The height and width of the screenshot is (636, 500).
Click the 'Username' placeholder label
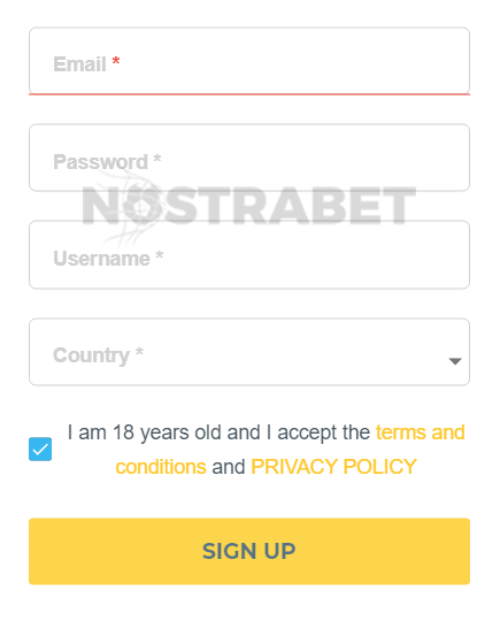[x=102, y=258]
